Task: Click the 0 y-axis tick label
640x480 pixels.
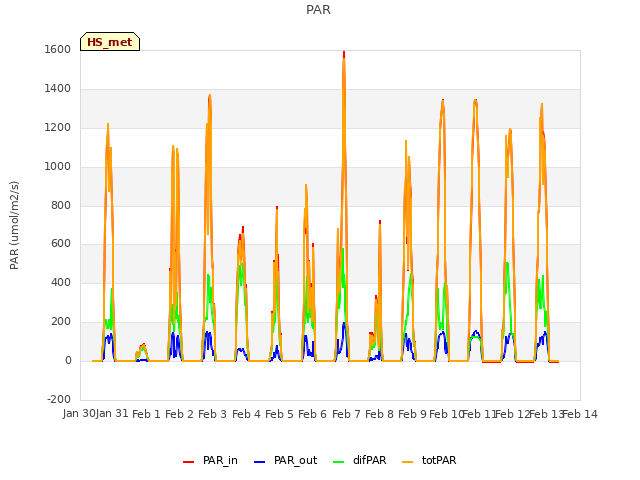Action: tap(68, 360)
